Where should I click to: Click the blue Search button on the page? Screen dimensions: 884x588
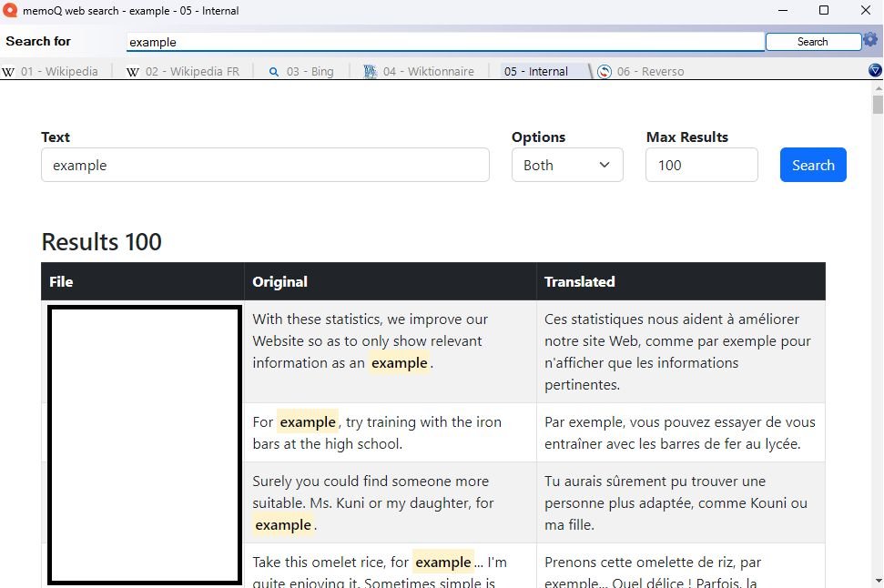(813, 165)
